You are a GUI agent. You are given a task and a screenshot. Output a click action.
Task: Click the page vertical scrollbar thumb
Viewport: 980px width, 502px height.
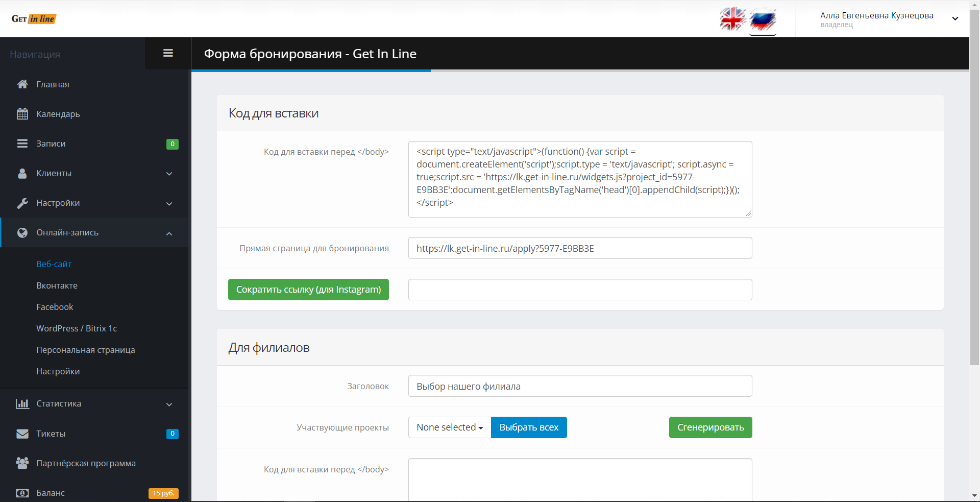coord(974,188)
